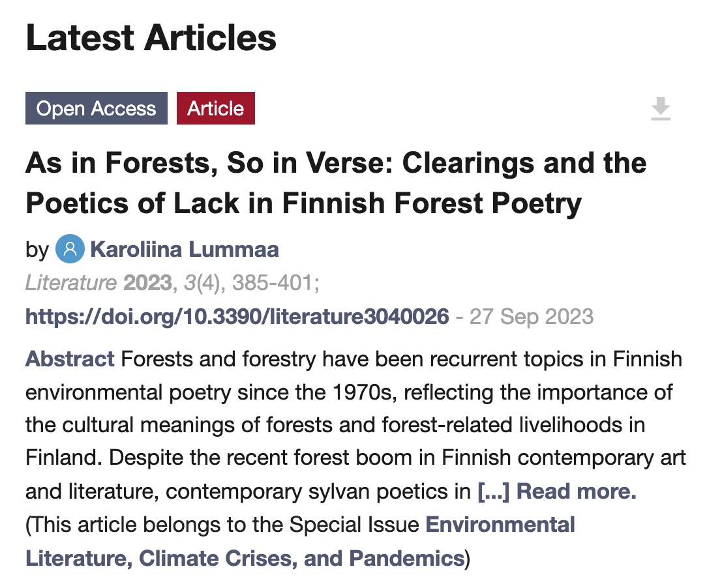Image resolution: width=707 pixels, height=588 pixels.
Task: Click the italic 'Literature' journal name
Action: [x=70, y=283]
